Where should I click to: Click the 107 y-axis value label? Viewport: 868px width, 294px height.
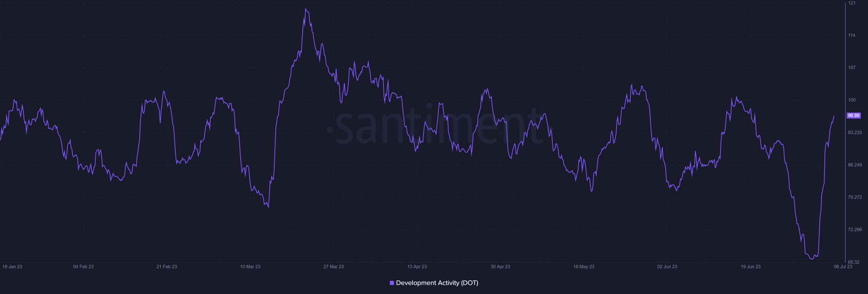852,67
